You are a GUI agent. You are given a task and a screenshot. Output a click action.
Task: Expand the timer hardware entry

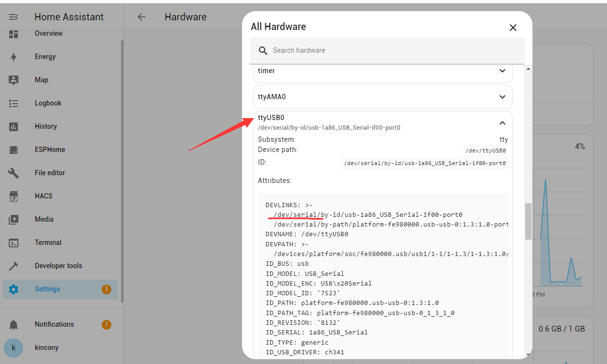point(502,71)
